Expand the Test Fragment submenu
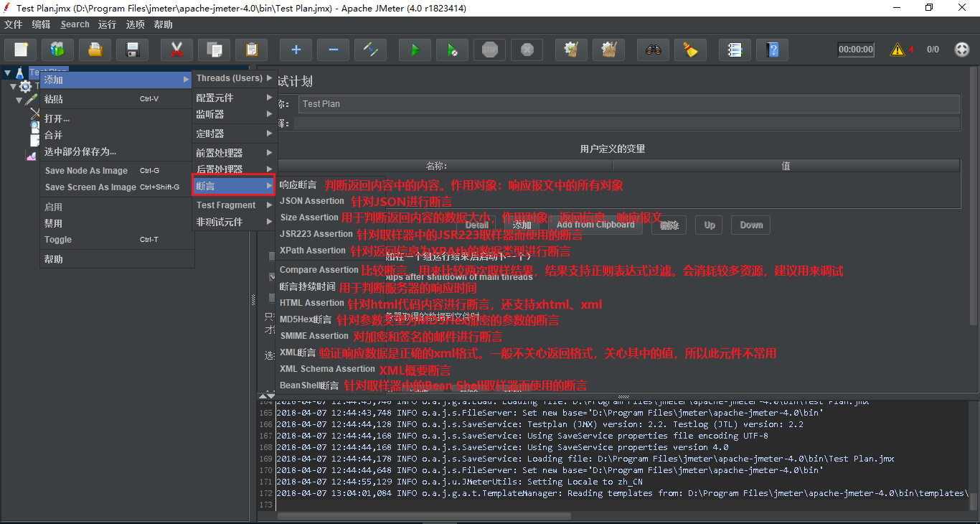Image resolution: width=980 pixels, height=524 pixels. pos(234,205)
